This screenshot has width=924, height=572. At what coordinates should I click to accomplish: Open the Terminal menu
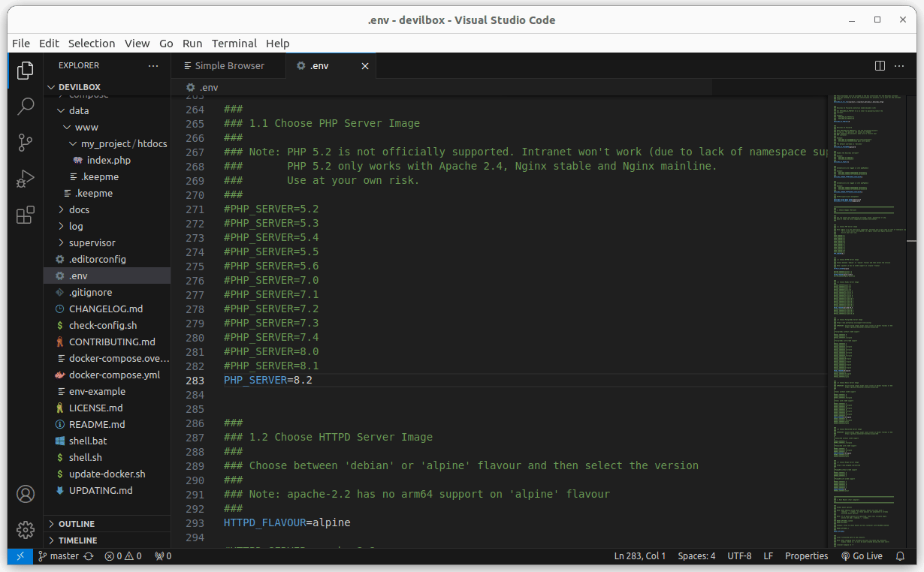pyautogui.click(x=234, y=44)
